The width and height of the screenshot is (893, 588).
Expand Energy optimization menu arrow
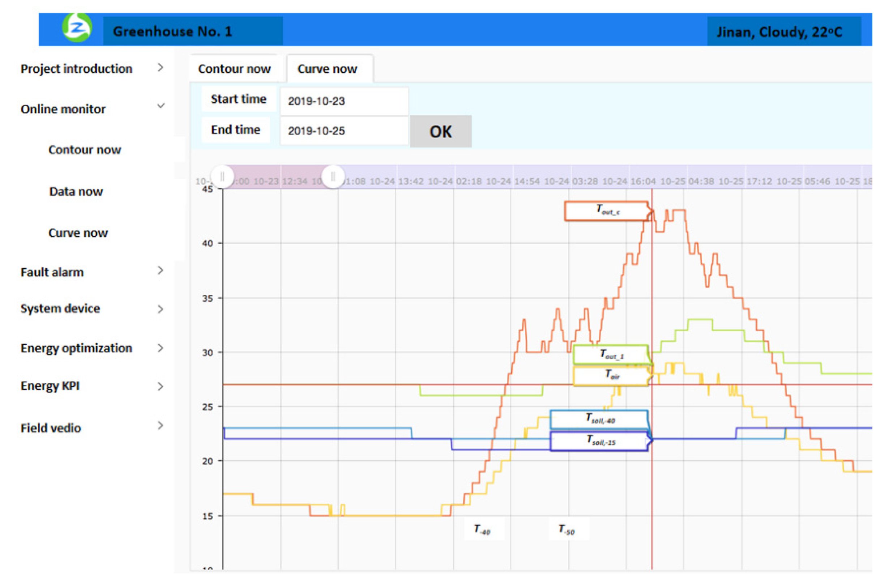coord(160,348)
